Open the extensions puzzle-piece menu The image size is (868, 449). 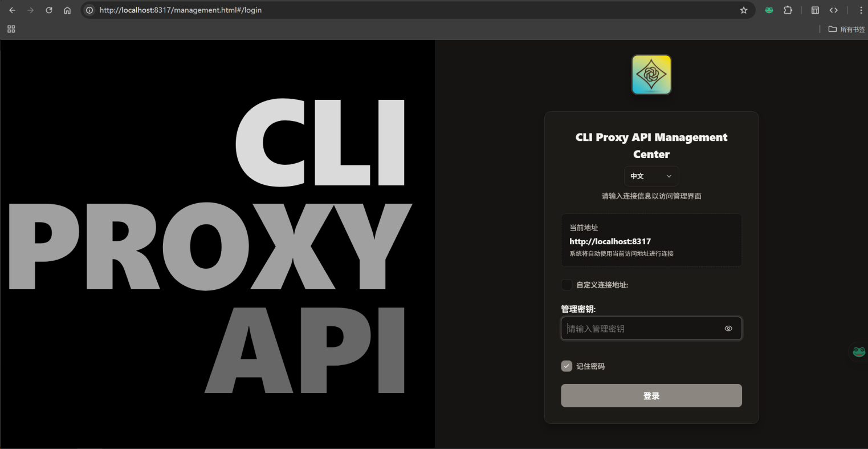point(788,10)
